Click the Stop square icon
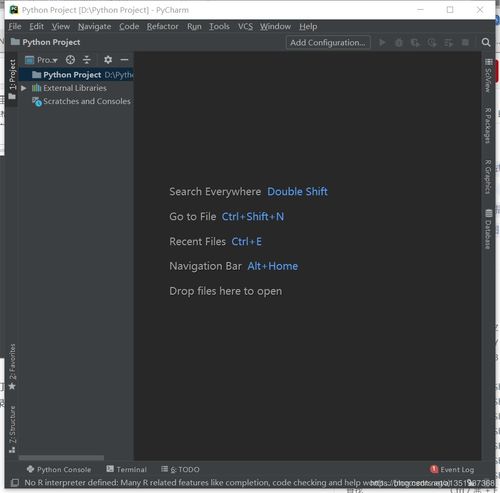The width and height of the screenshot is (500, 493). (465, 42)
